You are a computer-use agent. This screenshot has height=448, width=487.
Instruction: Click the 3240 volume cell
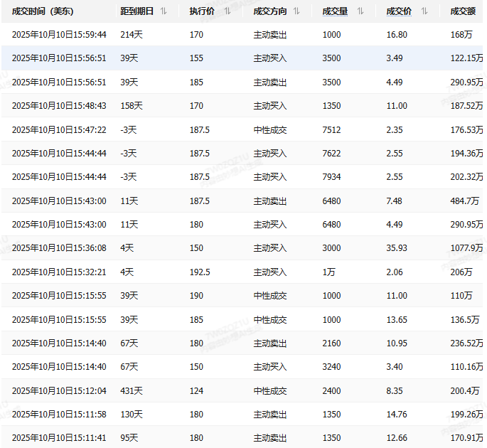click(x=331, y=367)
